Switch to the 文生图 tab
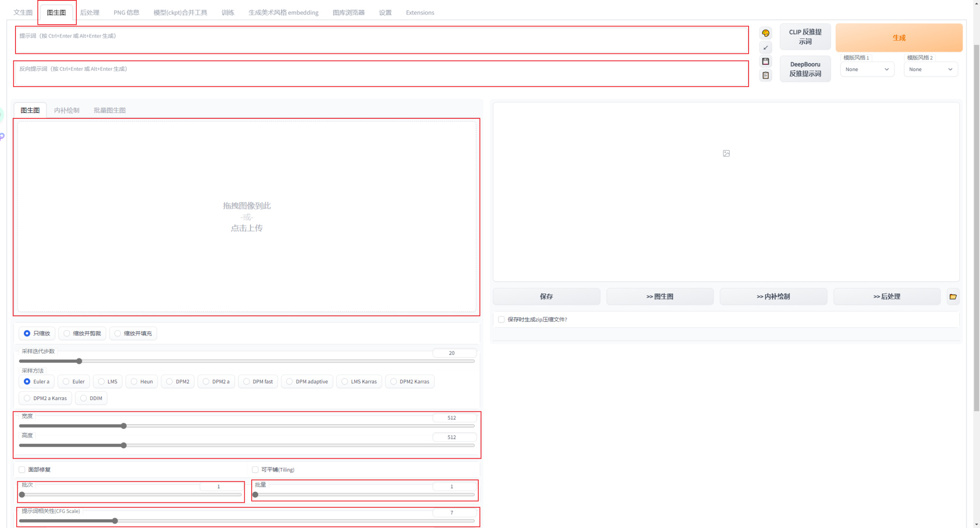Screen dimensions: 980x528 point(23,12)
